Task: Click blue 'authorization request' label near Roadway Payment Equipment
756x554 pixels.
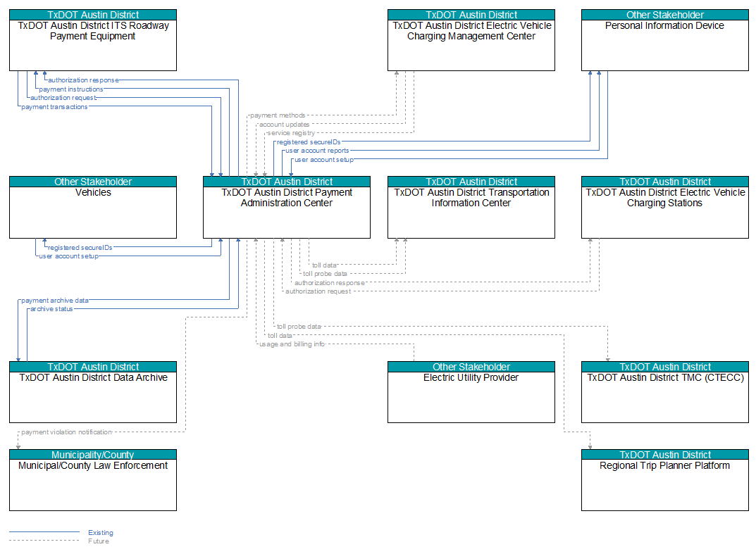Action: 63,98
